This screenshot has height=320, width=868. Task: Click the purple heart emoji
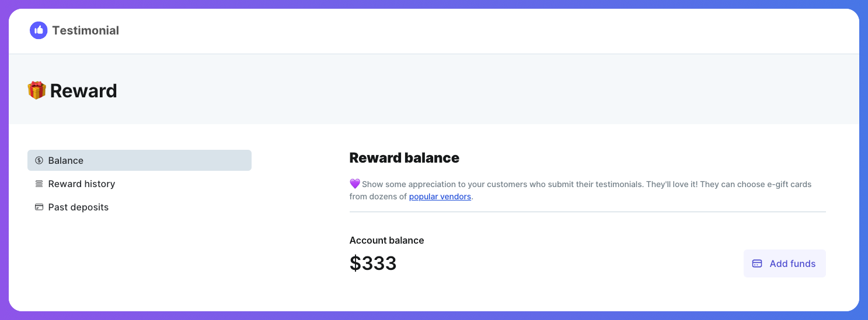(x=355, y=184)
